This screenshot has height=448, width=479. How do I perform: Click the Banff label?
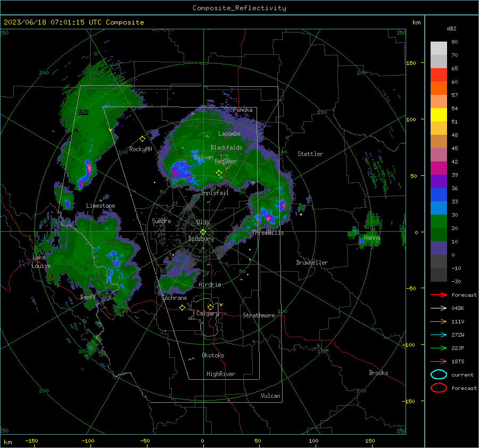click(88, 297)
